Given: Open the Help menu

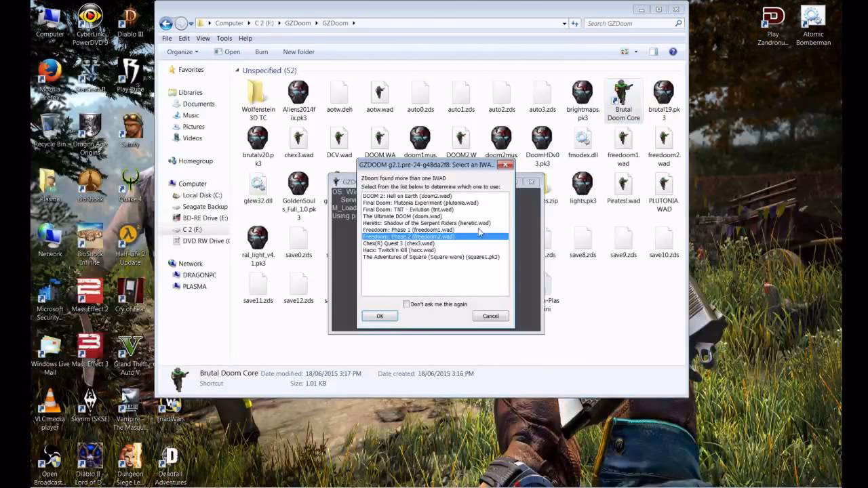Looking at the screenshot, I should tap(245, 39).
